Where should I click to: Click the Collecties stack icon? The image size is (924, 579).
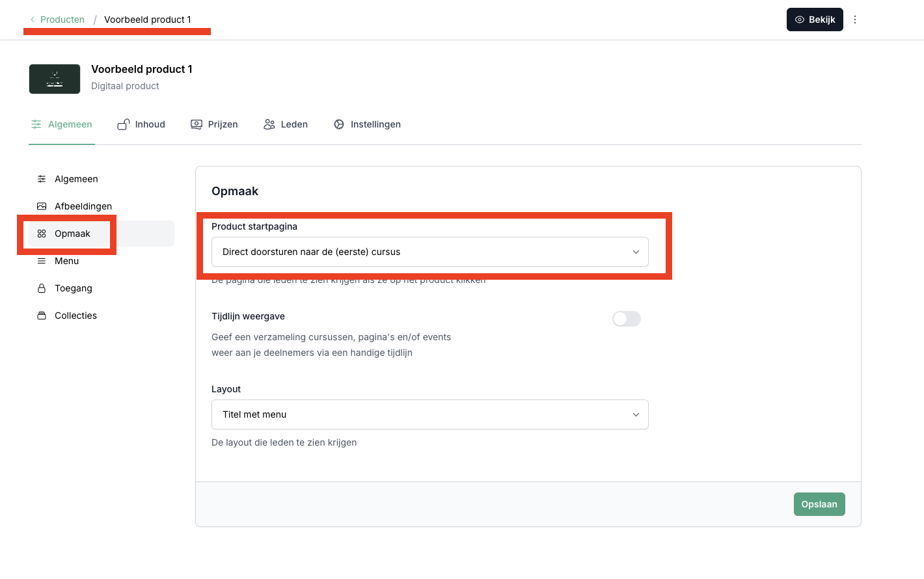coord(42,316)
